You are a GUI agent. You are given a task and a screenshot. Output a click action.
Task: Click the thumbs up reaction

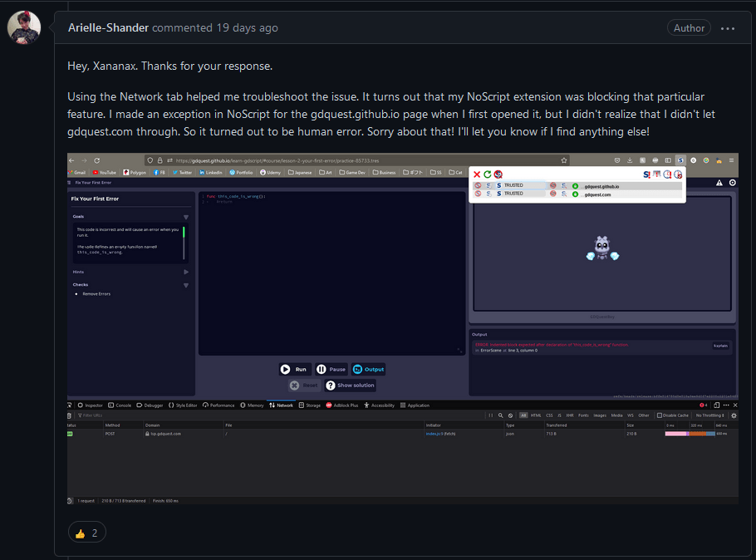point(88,533)
